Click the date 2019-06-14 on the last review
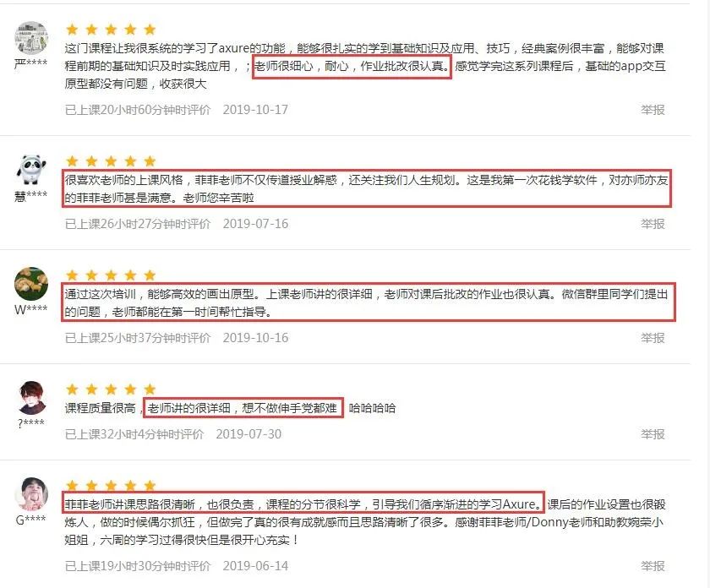710x588 pixels. click(255, 566)
